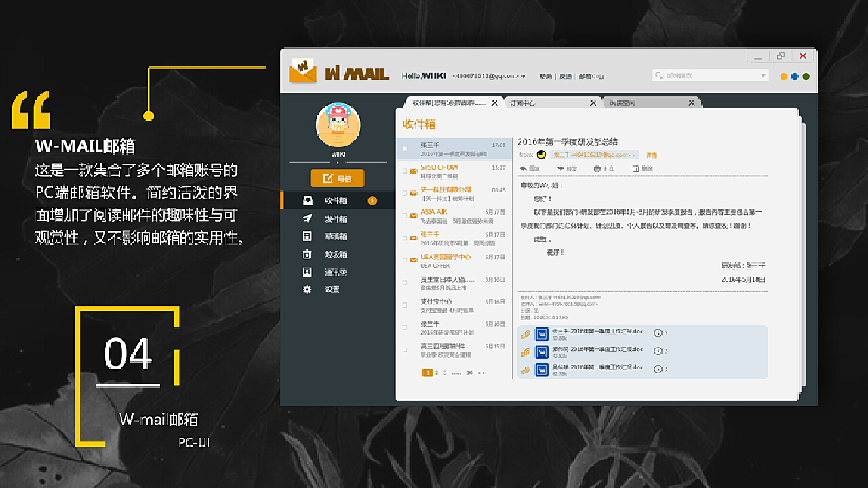The image size is (868, 488).
Task: Open the 支付宝中心 email row
Action: (453, 305)
